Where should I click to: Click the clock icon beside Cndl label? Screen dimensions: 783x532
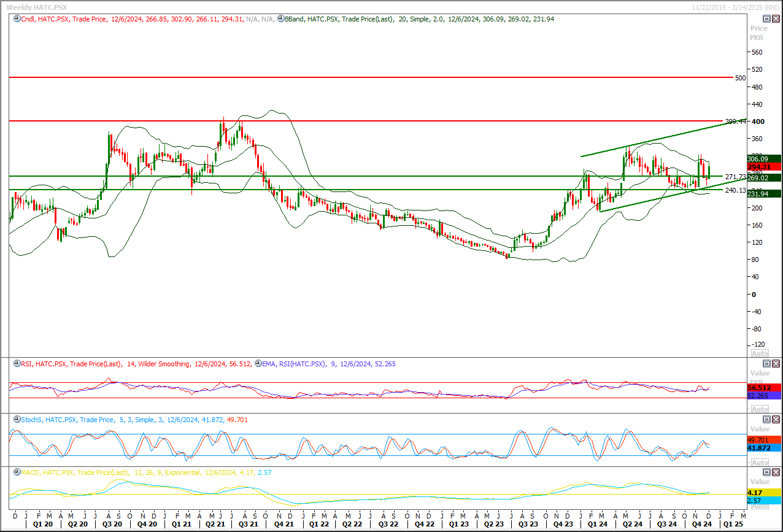click(16, 19)
